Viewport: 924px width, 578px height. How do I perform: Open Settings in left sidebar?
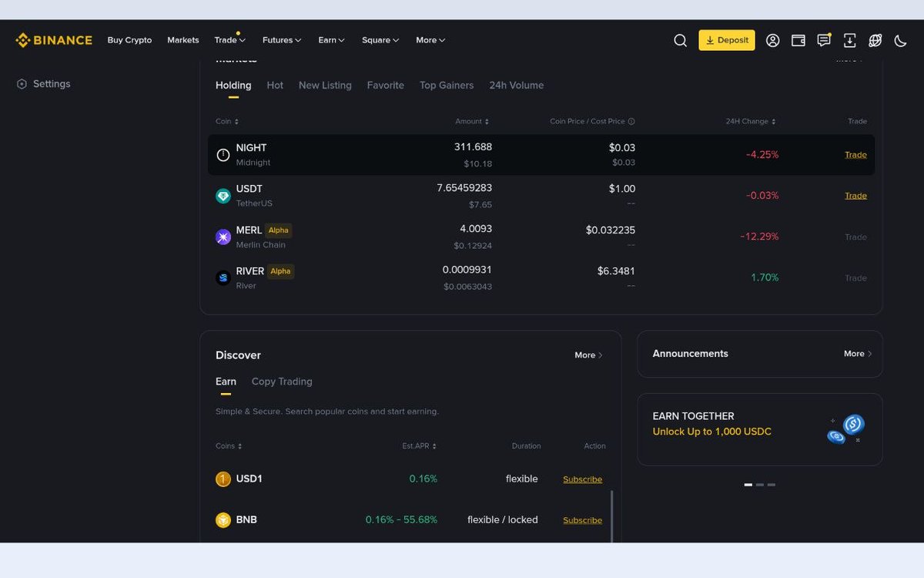click(44, 84)
